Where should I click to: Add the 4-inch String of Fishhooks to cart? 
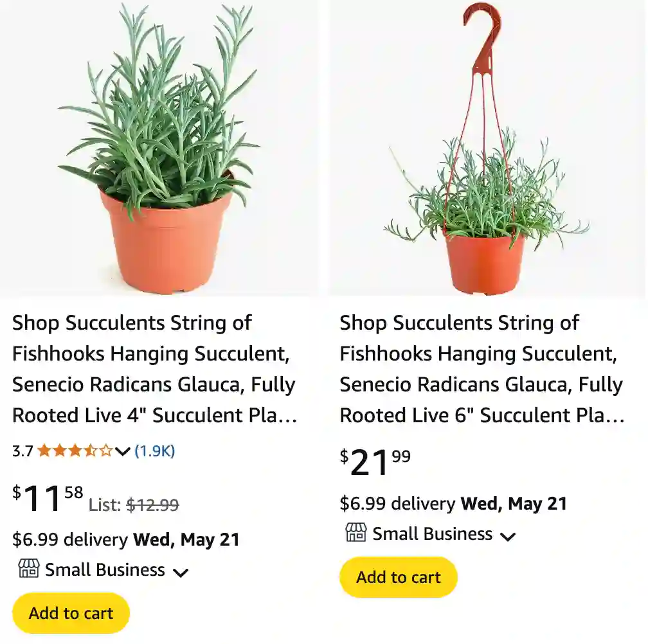70,613
